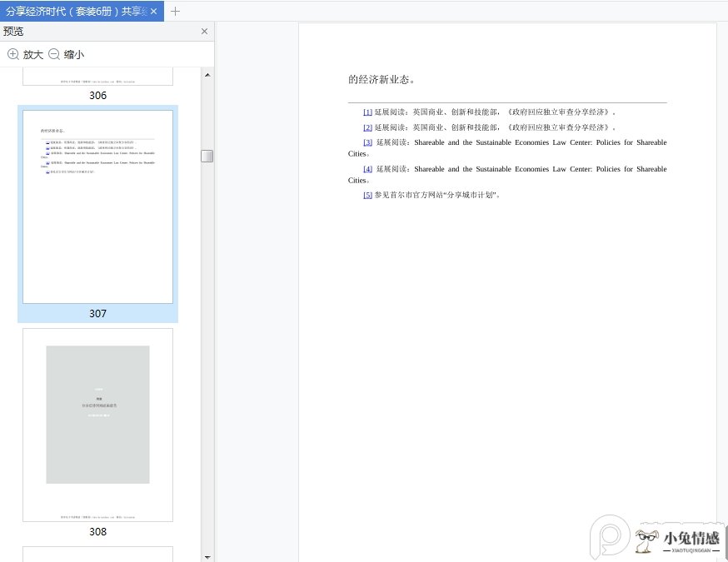This screenshot has width=728, height=562.
Task: Click the text 参见首尔市官方网站
Action: click(409, 195)
